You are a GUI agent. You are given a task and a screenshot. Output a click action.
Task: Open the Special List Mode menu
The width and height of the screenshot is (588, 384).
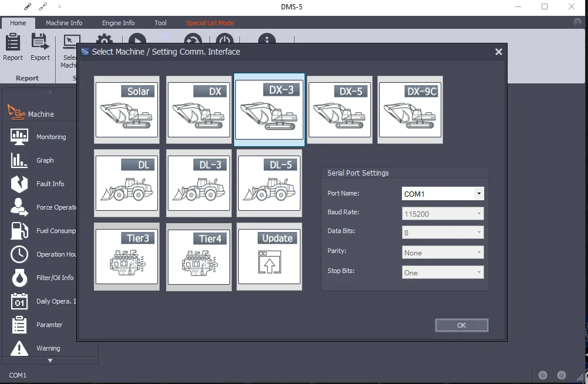point(210,23)
